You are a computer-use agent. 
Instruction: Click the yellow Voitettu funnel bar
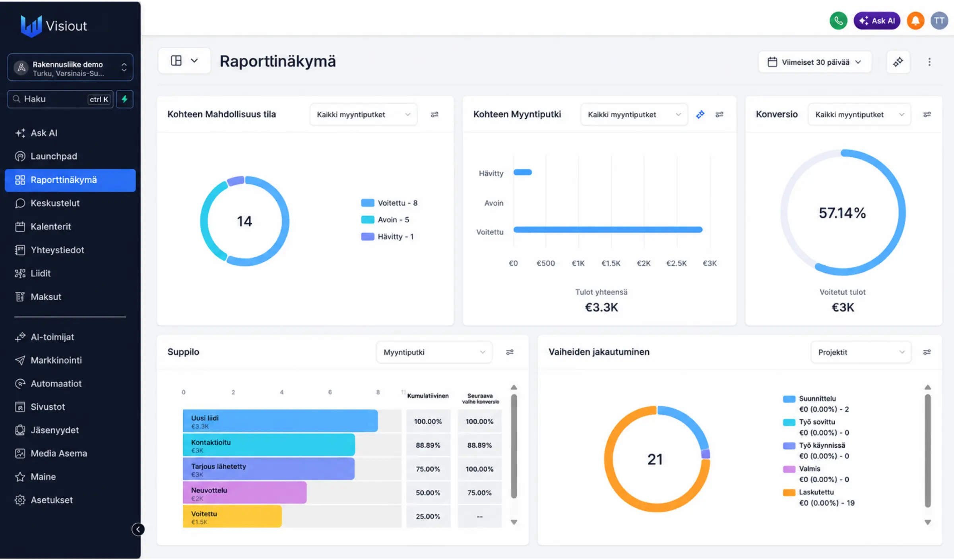233,516
